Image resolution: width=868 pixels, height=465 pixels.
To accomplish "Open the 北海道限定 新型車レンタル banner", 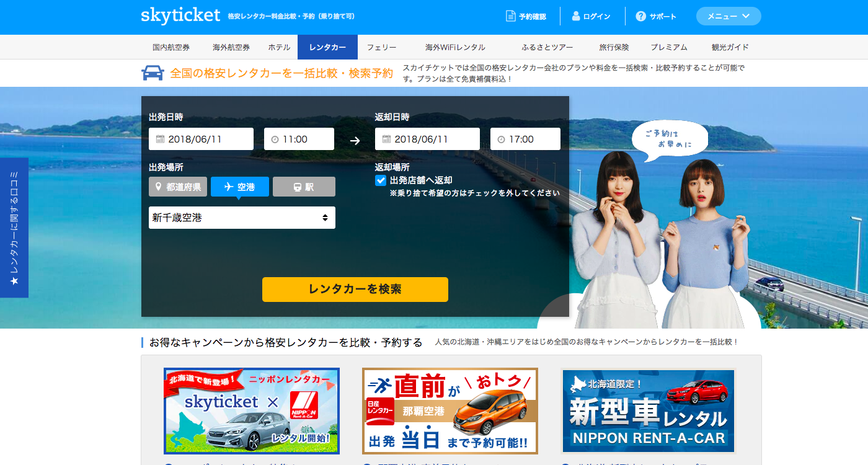I will click(x=649, y=411).
